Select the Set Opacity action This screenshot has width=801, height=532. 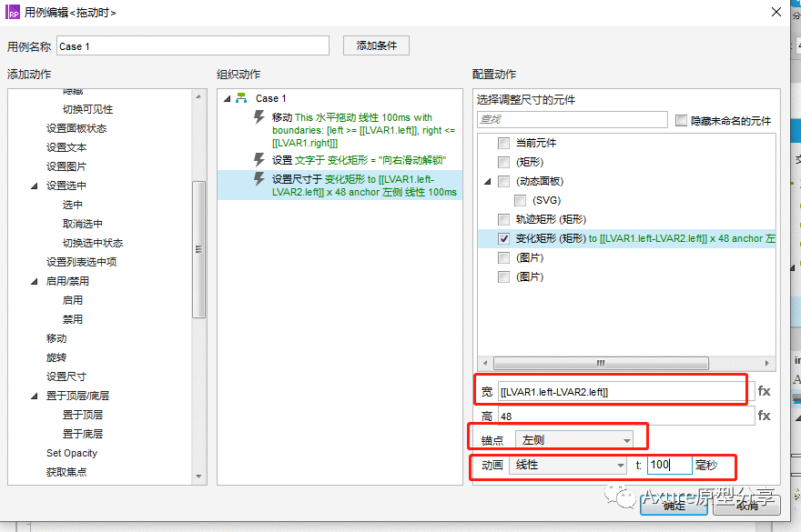[x=72, y=453]
